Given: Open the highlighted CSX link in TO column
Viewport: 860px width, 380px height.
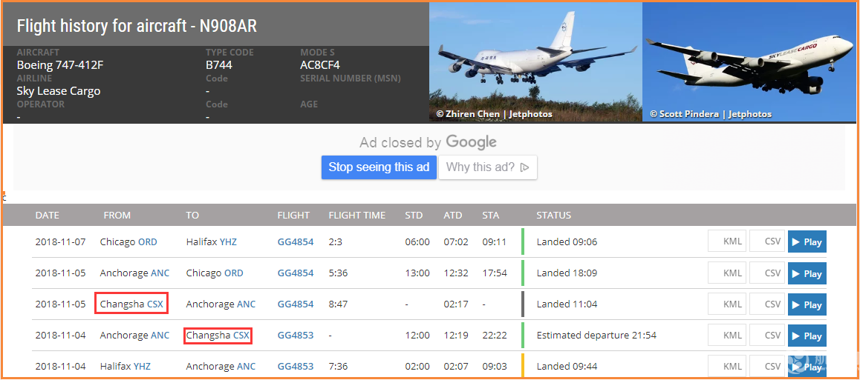Looking at the screenshot, I should coord(241,335).
